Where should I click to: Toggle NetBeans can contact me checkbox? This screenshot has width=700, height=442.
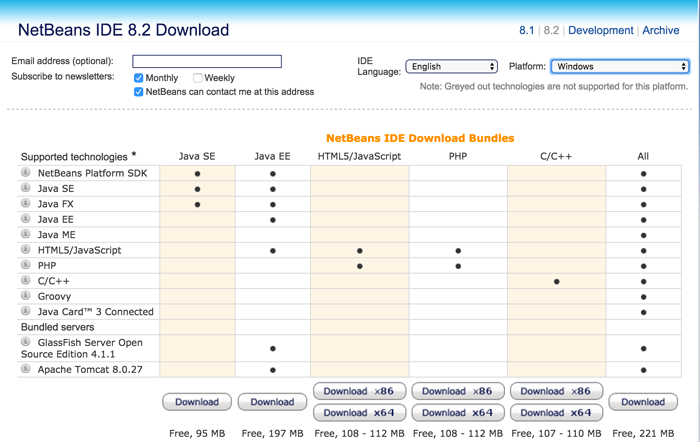click(x=138, y=92)
